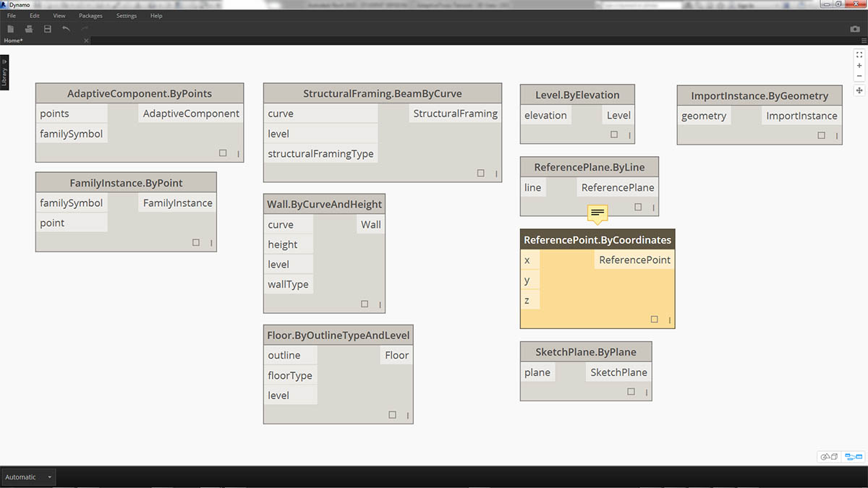
Task: Toggle preview checkbox on ReferencePoint.ByCoordinates node
Action: [x=654, y=320]
